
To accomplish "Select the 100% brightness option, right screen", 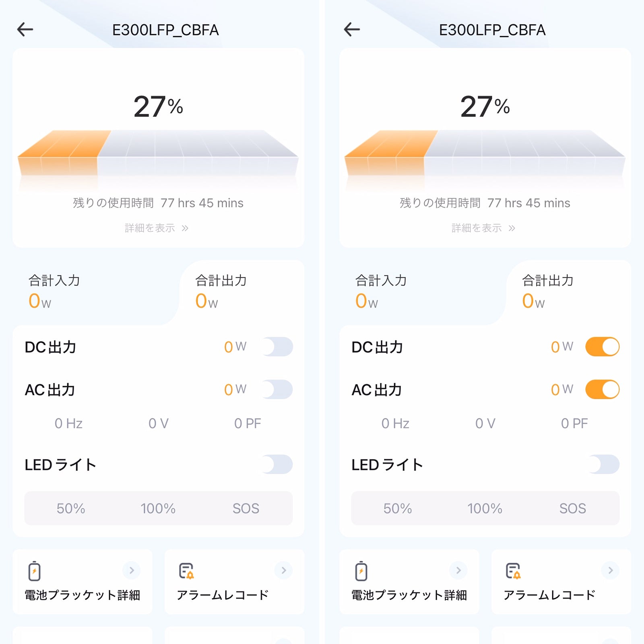I will pyautogui.click(x=485, y=508).
